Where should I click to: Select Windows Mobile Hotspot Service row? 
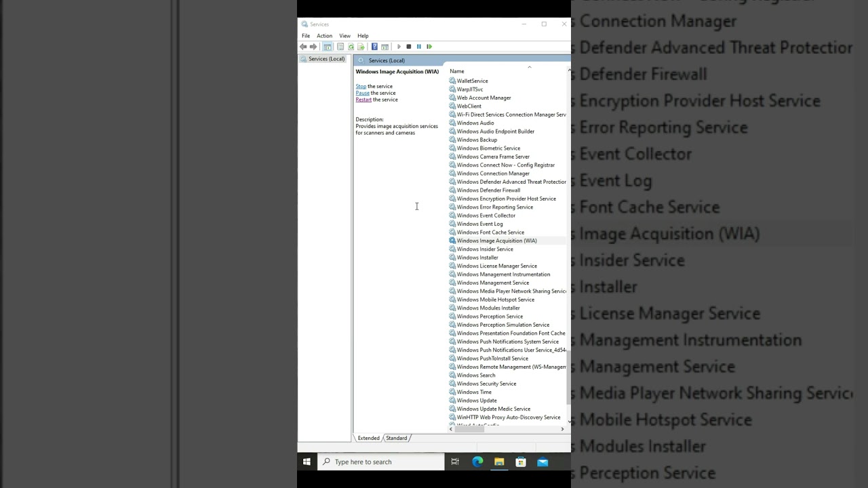[x=495, y=300]
